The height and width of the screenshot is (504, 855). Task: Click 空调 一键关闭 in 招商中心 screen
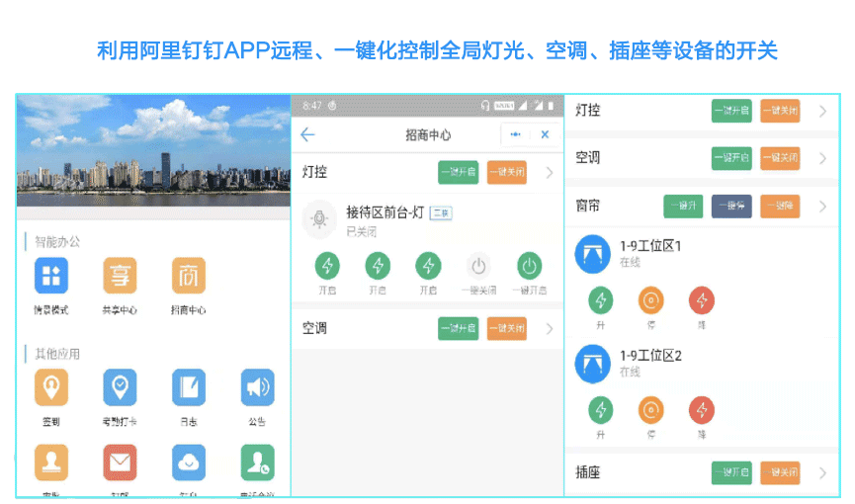coord(506,328)
